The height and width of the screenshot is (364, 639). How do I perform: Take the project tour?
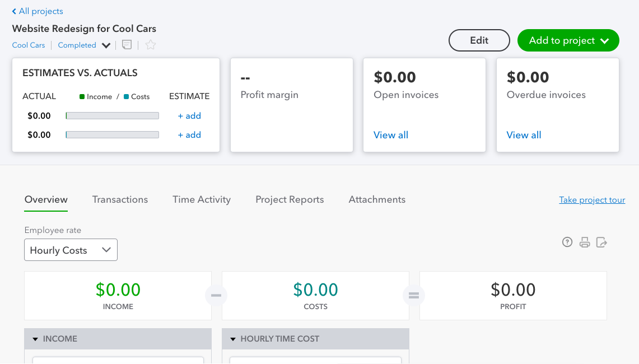coord(592,200)
